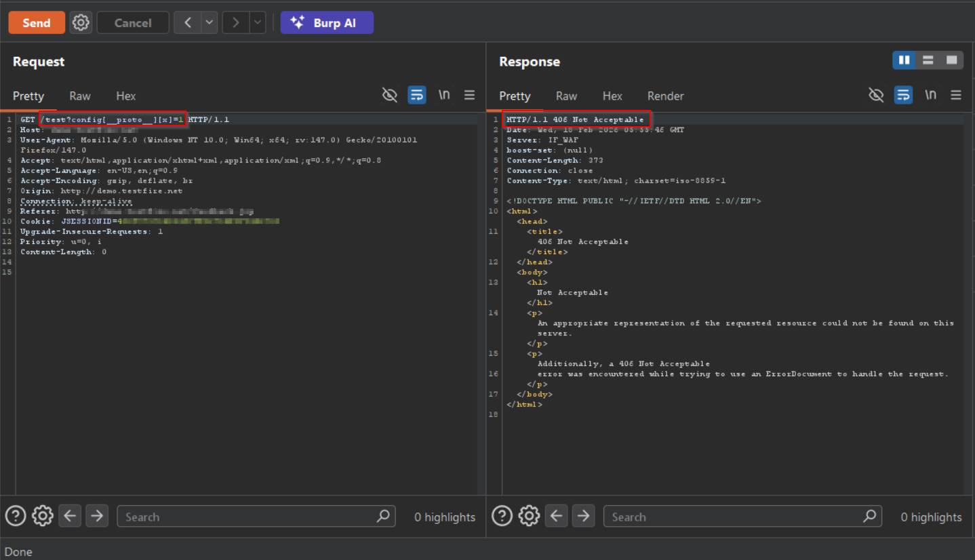Open the Response editor hamburger menu

click(956, 95)
